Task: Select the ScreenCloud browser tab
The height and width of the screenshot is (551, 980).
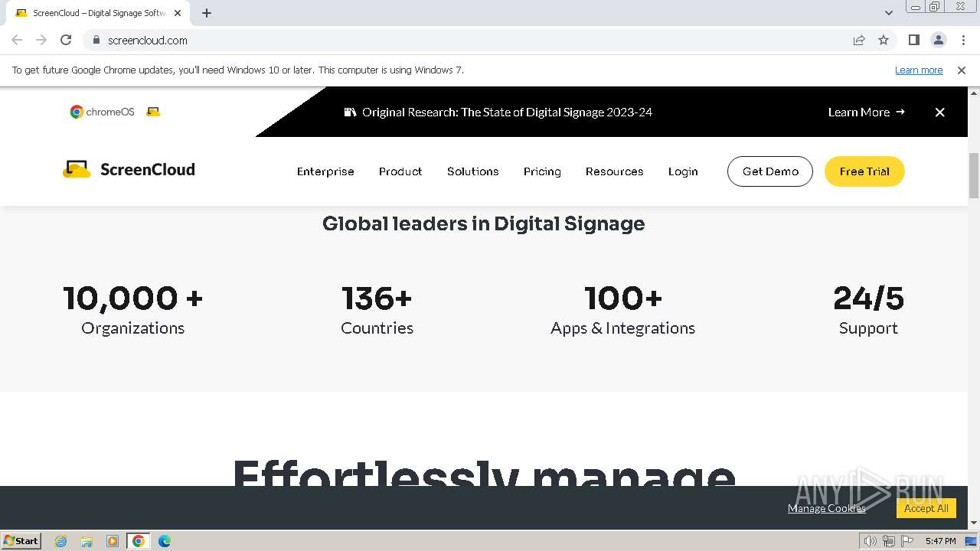Action: [98, 13]
